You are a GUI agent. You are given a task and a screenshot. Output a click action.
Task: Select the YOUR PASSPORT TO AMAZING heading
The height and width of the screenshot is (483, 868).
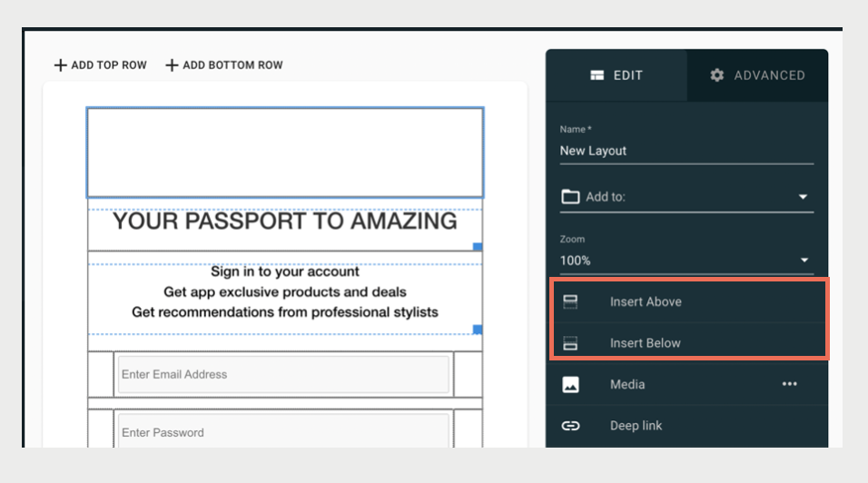pyautogui.click(x=285, y=222)
